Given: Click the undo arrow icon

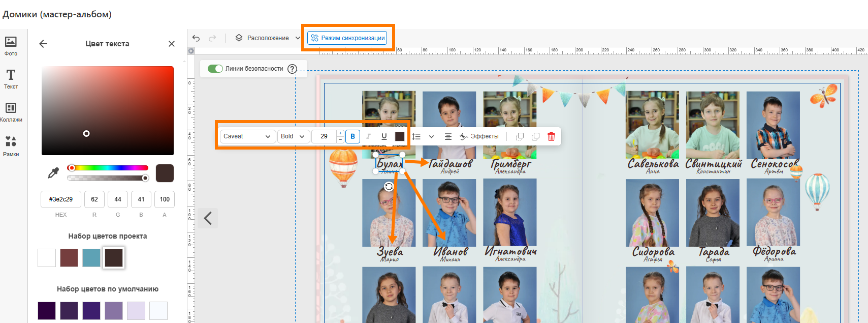Looking at the screenshot, I should click(196, 38).
